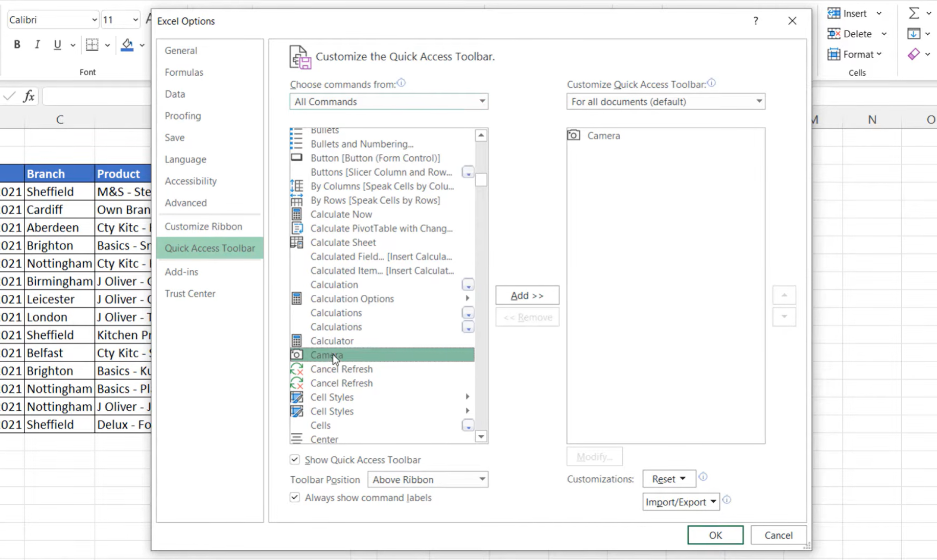
Task: Click info icon beside Choose commands from
Action: [401, 83]
